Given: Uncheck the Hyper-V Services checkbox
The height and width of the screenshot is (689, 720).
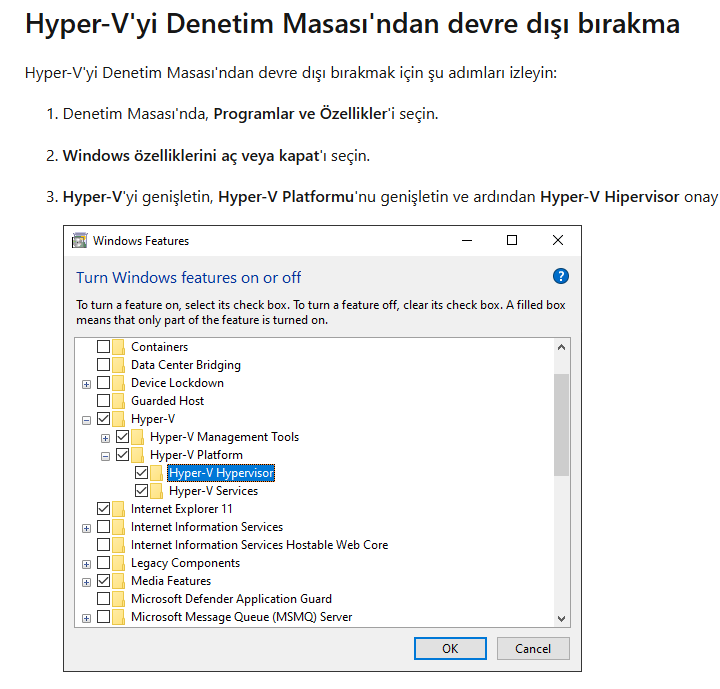Looking at the screenshot, I should 141,491.
